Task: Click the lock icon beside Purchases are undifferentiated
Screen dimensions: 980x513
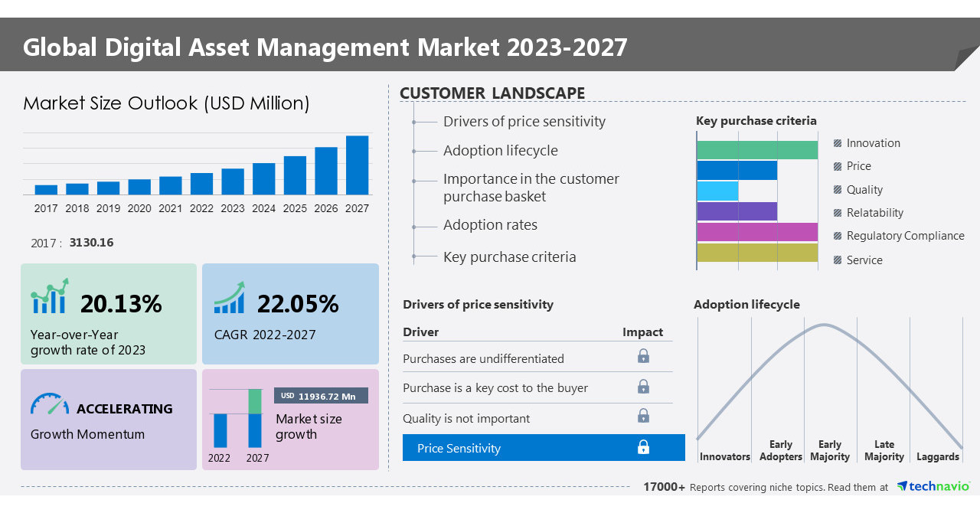Action: point(643,356)
